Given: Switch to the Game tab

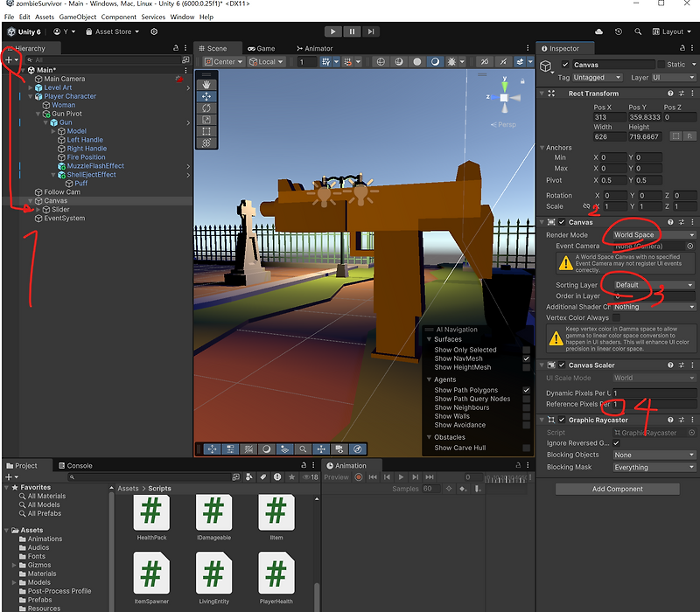Looking at the screenshot, I should pos(261,48).
